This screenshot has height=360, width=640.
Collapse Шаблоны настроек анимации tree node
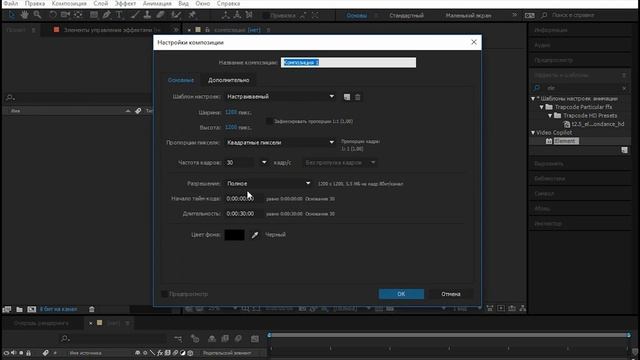coord(533,99)
